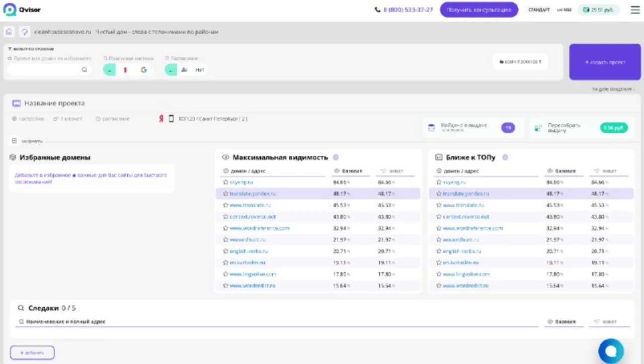Click the search magnifier in project filter
644x364 pixels.
click(85, 70)
